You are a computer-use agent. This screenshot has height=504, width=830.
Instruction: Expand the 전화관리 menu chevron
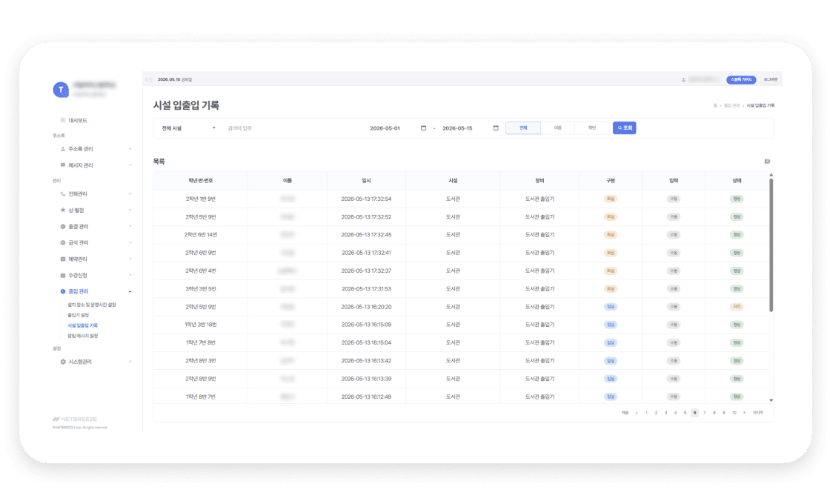click(130, 193)
